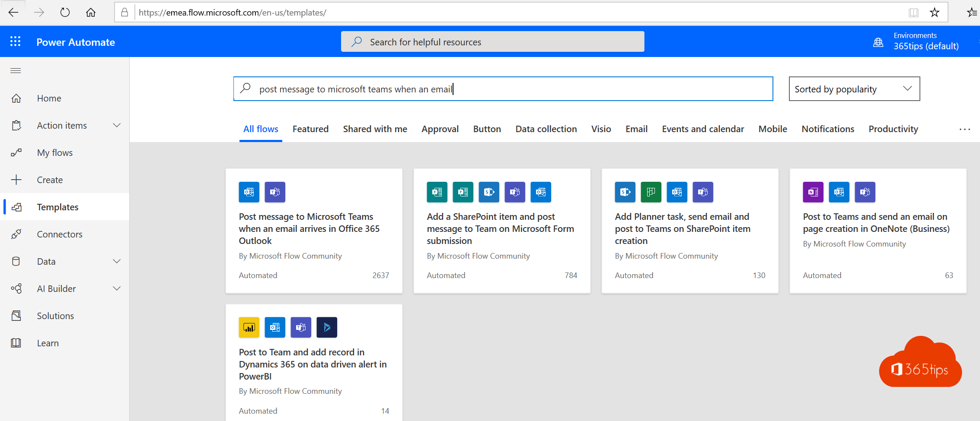Click Planner icon on Add Planner task card
Viewport: 980px width, 421px height.
pyautogui.click(x=651, y=192)
